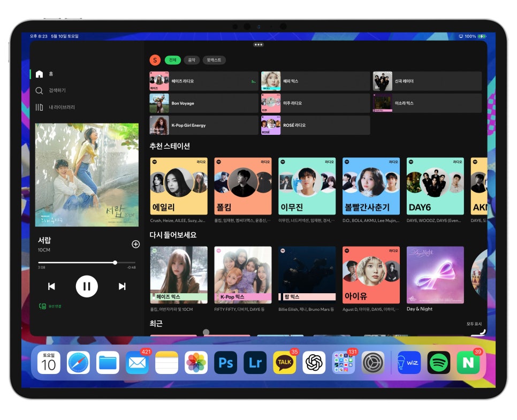Select the 음악 filter chip
The height and width of the screenshot is (420, 517).
tap(192, 60)
